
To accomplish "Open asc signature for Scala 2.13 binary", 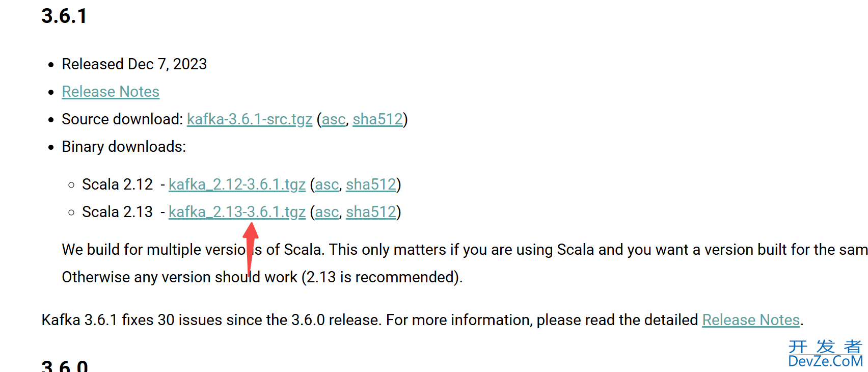I will [327, 212].
